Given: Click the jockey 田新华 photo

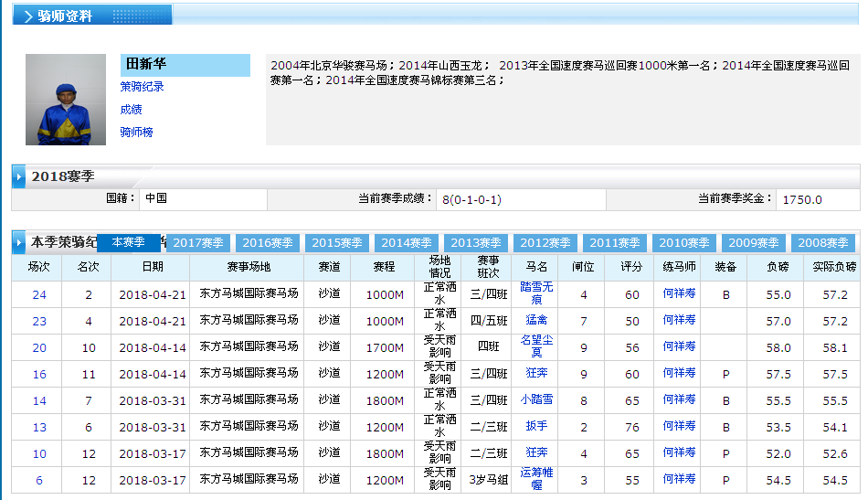Looking at the screenshot, I should point(66,100).
